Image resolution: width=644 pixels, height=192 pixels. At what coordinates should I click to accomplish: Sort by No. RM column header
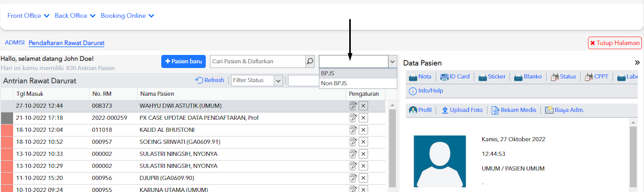(113, 94)
